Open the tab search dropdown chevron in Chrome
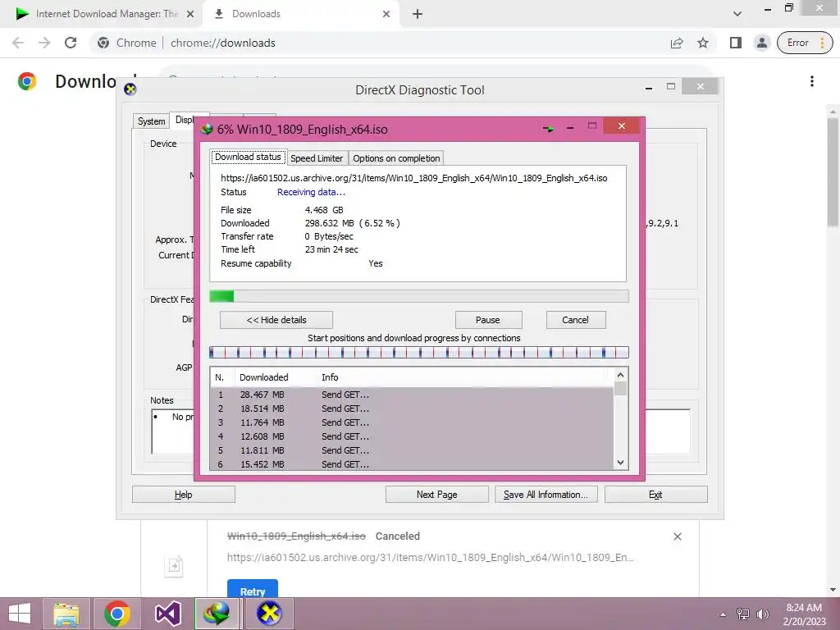Image resolution: width=840 pixels, height=630 pixels. [x=737, y=14]
